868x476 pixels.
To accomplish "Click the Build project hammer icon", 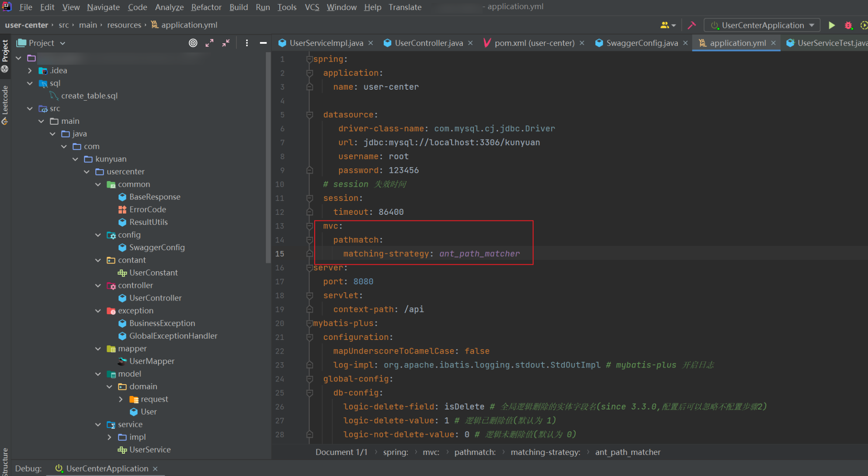I will [x=692, y=25].
